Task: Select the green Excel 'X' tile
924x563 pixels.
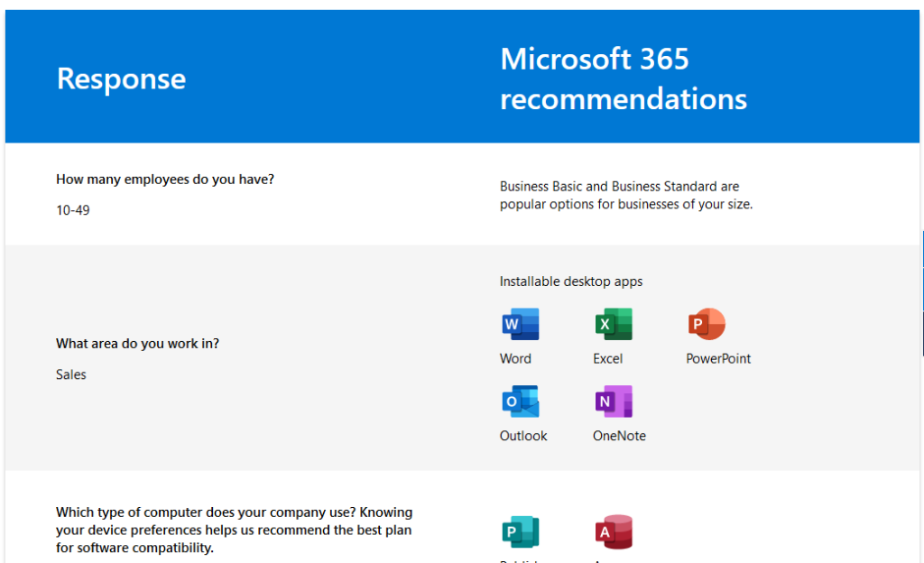Action: pos(613,324)
